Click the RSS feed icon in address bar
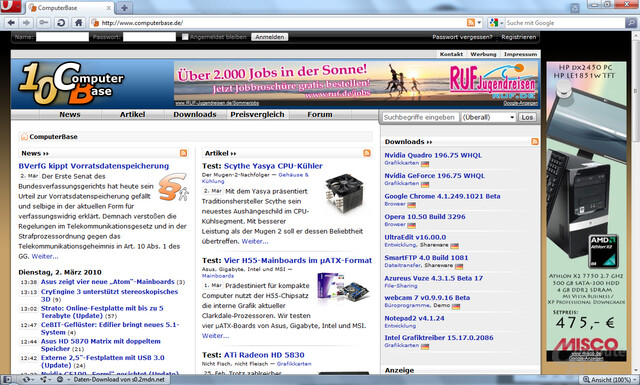Screen dimensions: 640x385 click(471, 23)
